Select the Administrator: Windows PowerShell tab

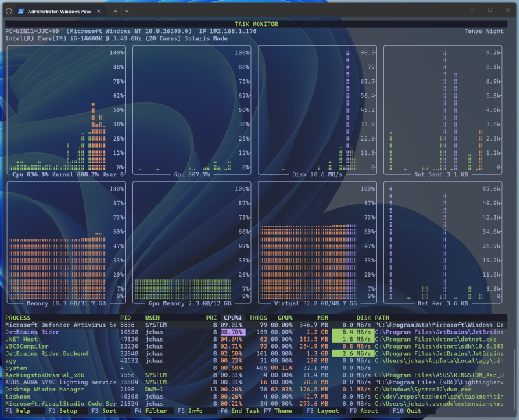click(61, 11)
